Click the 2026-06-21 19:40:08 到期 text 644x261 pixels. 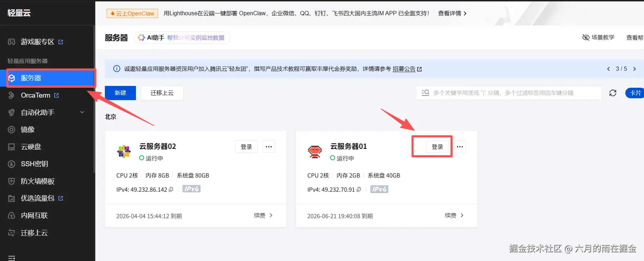click(x=340, y=216)
